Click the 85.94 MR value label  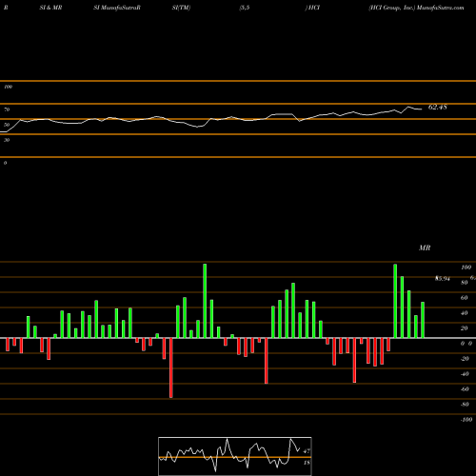[x=443, y=279]
